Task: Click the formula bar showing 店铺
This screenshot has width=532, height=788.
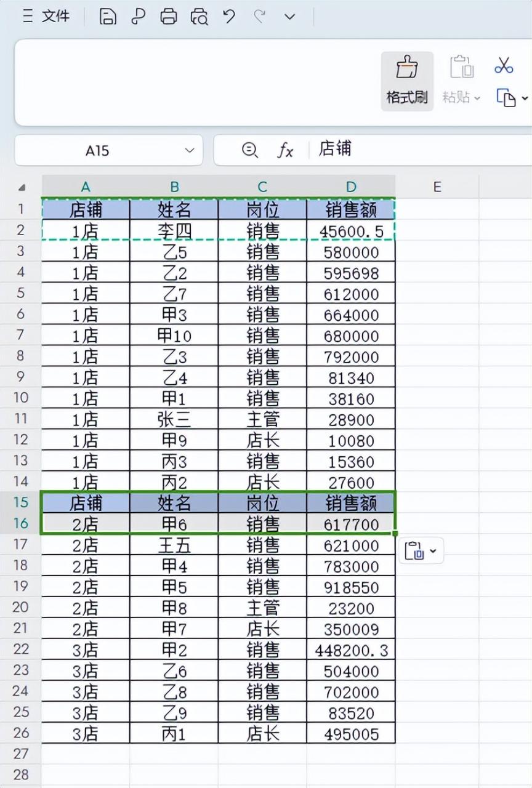Action: click(421, 149)
